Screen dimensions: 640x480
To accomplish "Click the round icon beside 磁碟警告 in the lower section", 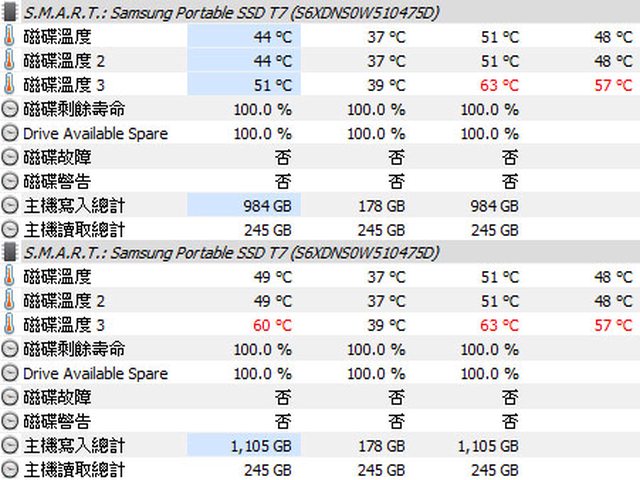I will (11, 421).
